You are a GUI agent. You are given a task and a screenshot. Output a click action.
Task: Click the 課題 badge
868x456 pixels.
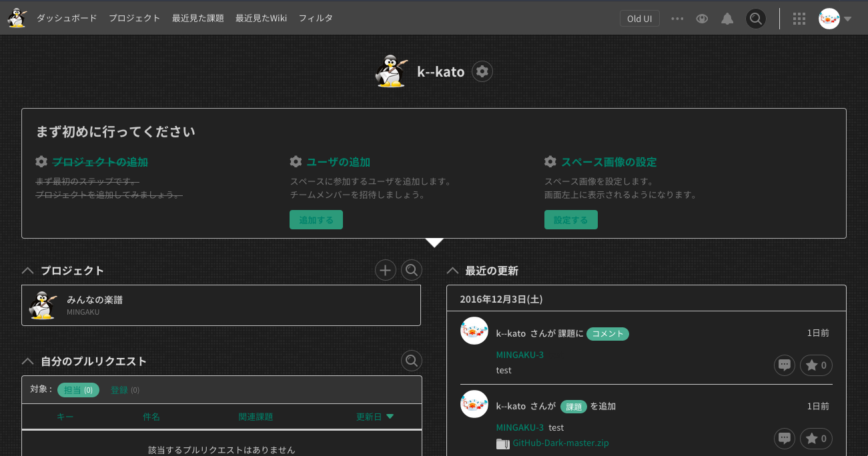[x=574, y=407]
